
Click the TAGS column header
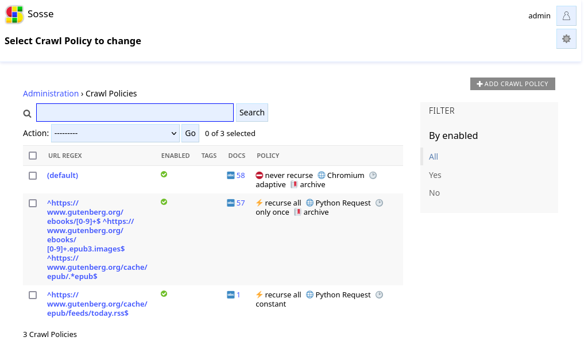209,156
